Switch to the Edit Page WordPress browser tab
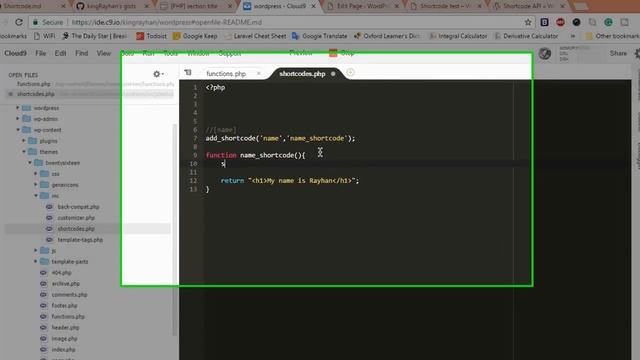640x360 pixels. click(x=362, y=6)
